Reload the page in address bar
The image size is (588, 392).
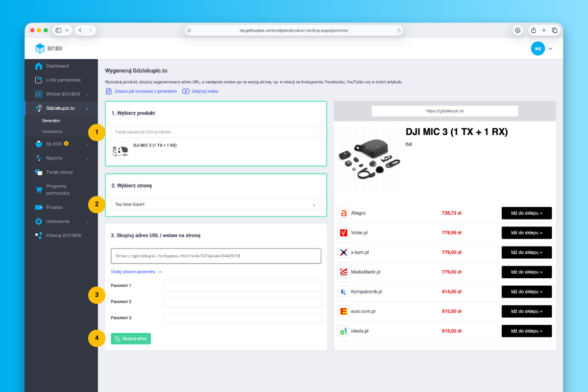pyautogui.click(x=399, y=30)
